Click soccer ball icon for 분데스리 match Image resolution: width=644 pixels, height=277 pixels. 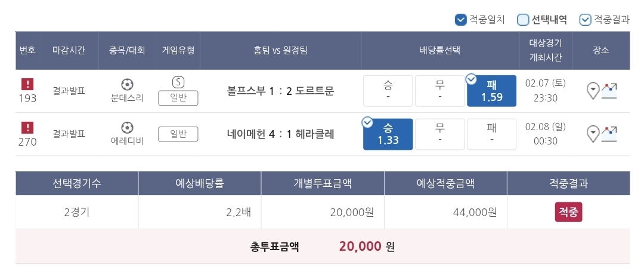tap(128, 85)
